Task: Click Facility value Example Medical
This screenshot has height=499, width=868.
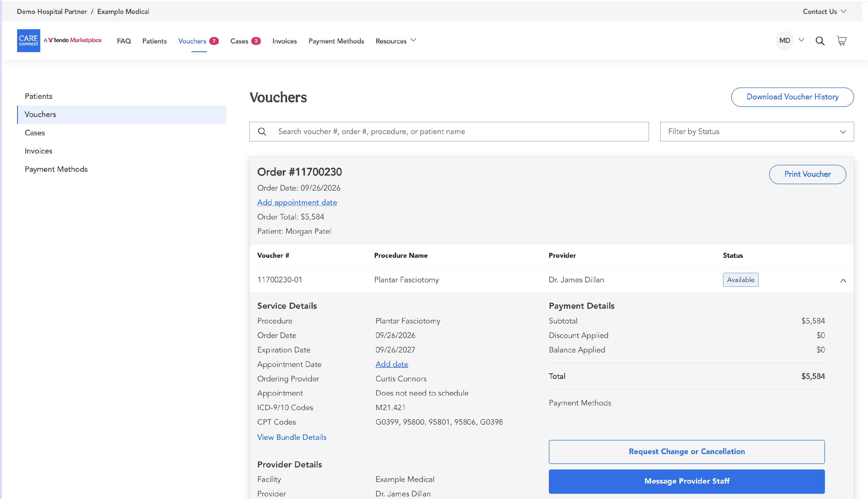Action: [x=405, y=480]
